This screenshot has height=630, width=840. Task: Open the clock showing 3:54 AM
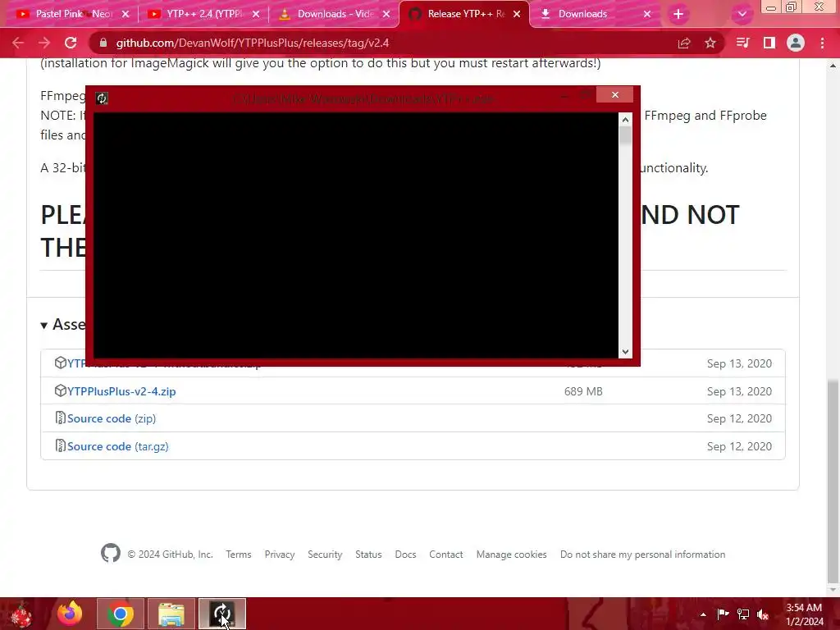pyautogui.click(x=804, y=614)
